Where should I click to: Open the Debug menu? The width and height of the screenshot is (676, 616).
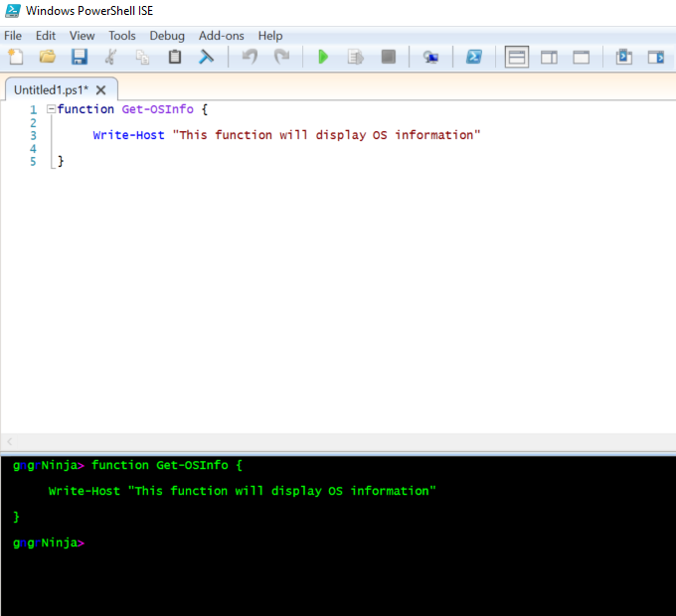click(167, 36)
